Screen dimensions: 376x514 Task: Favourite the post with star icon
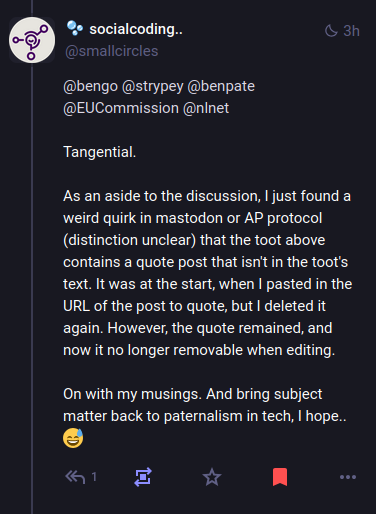coord(212,477)
